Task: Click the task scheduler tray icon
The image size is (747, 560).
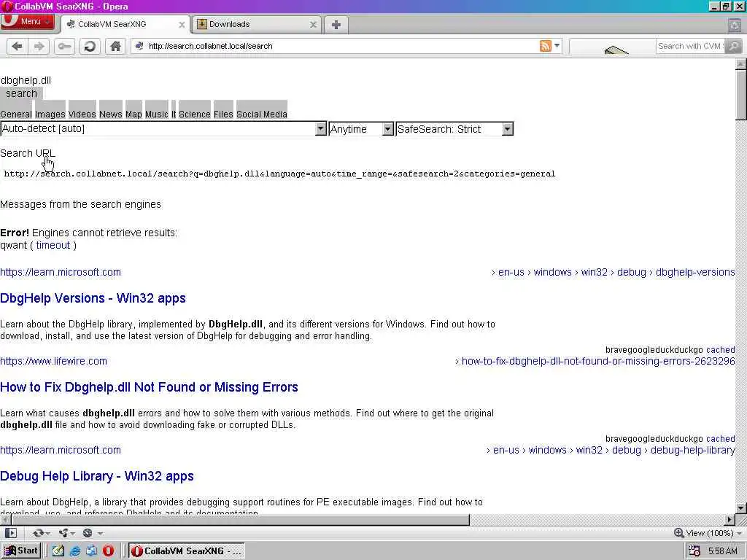Action: (x=694, y=551)
